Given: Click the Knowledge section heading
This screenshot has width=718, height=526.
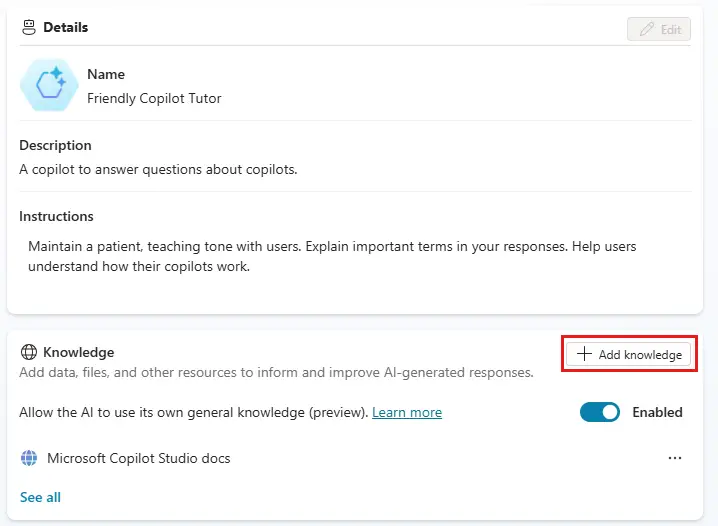Looking at the screenshot, I should (x=78, y=352).
